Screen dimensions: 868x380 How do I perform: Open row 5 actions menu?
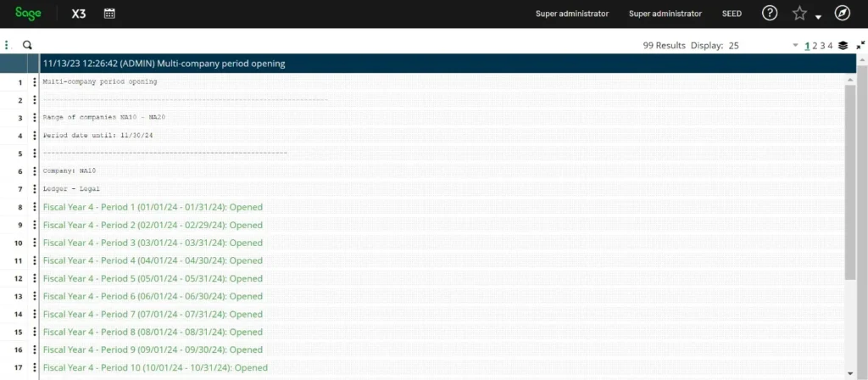(34, 153)
